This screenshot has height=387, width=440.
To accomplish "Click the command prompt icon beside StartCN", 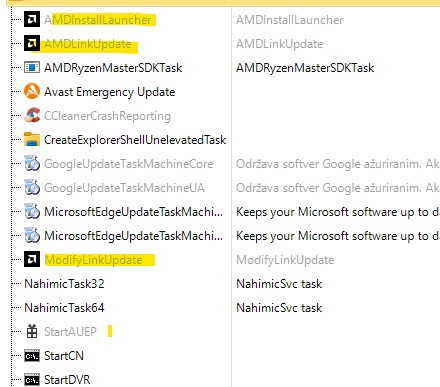I will click(32, 356).
